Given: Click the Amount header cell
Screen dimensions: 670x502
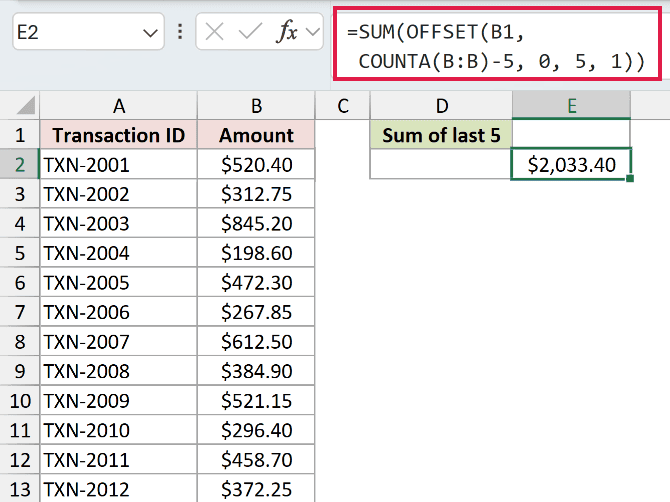Looking at the screenshot, I should tap(256, 135).
